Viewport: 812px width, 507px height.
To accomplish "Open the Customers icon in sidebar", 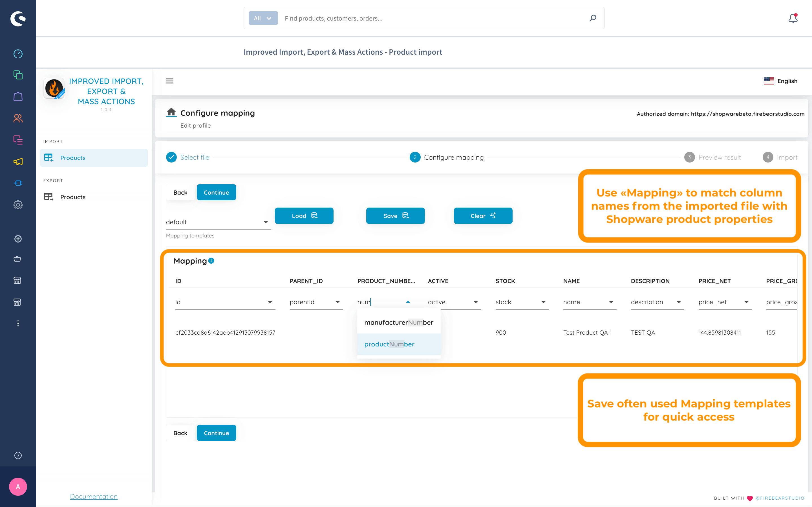I will [x=18, y=118].
